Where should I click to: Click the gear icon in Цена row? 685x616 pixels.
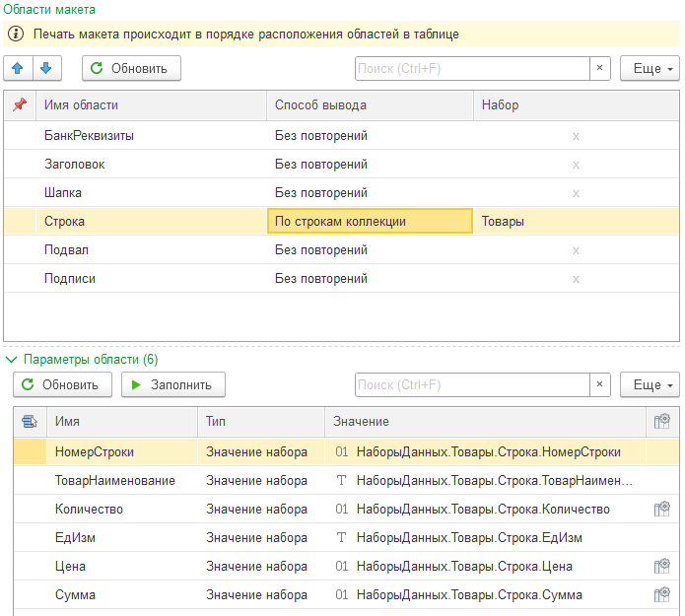tap(661, 567)
